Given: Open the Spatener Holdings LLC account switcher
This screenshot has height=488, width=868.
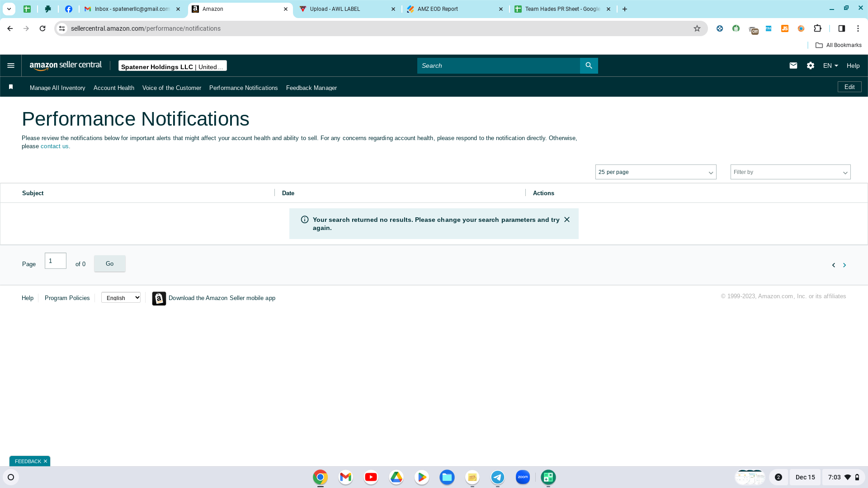Looking at the screenshot, I should [173, 66].
